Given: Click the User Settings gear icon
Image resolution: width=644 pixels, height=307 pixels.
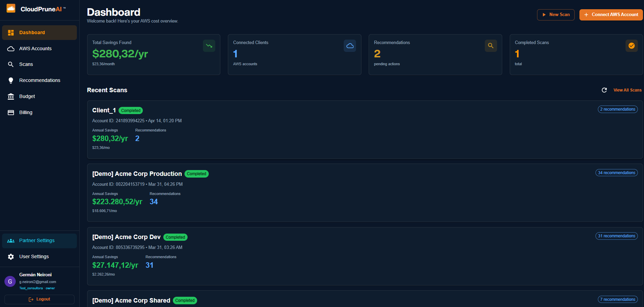Looking at the screenshot, I should (11, 256).
